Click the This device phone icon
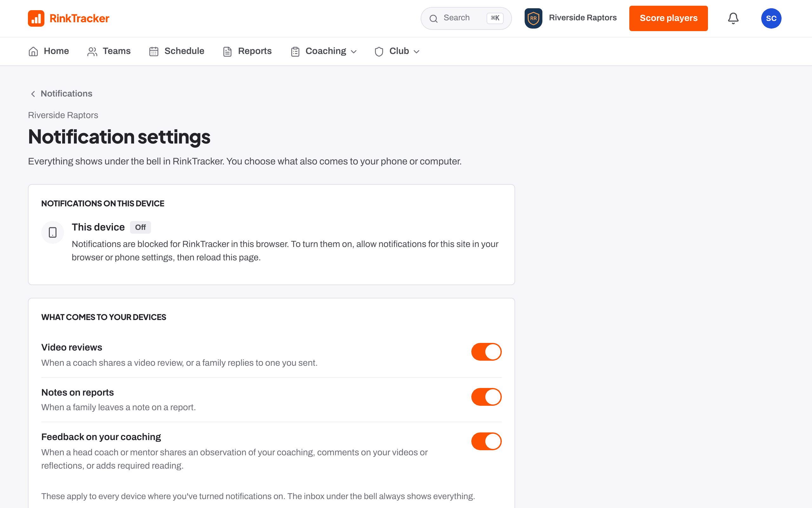Image resolution: width=812 pixels, height=508 pixels. coord(53,232)
